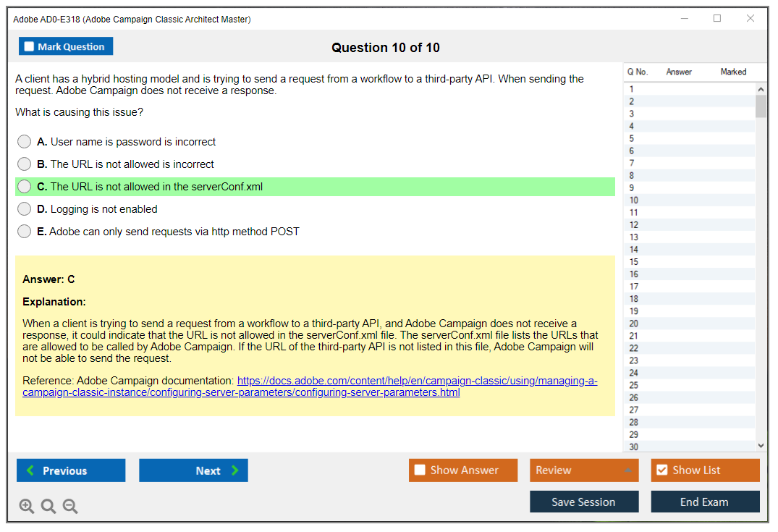The height and width of the screenshot is (532, 778).
Task: Click the zoom out magnifier icon
Action: click(x=70, y=507)
